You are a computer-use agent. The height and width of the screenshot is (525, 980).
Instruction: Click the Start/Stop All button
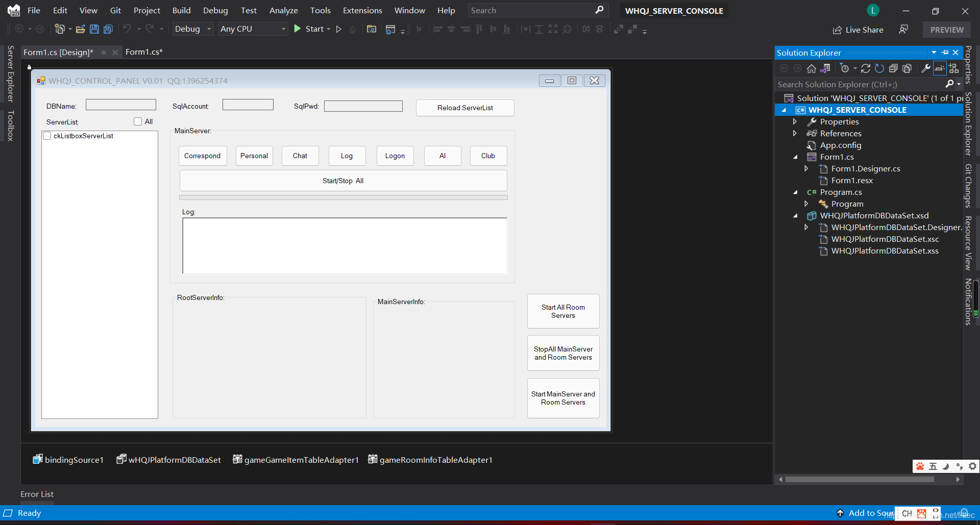(x=343, y=181)
